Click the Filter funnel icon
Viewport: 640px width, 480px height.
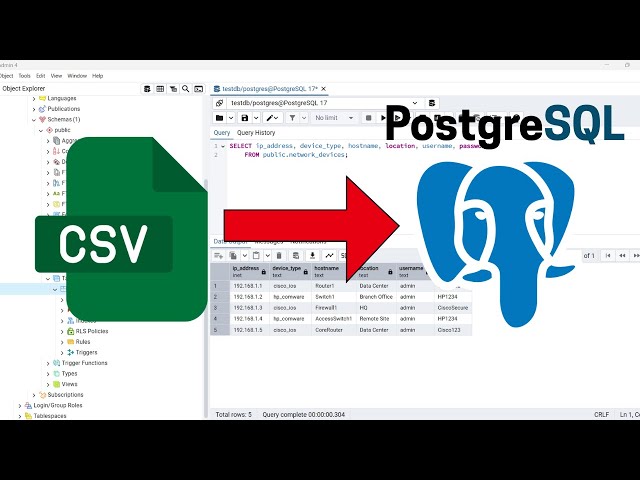(x=292, y=118)
